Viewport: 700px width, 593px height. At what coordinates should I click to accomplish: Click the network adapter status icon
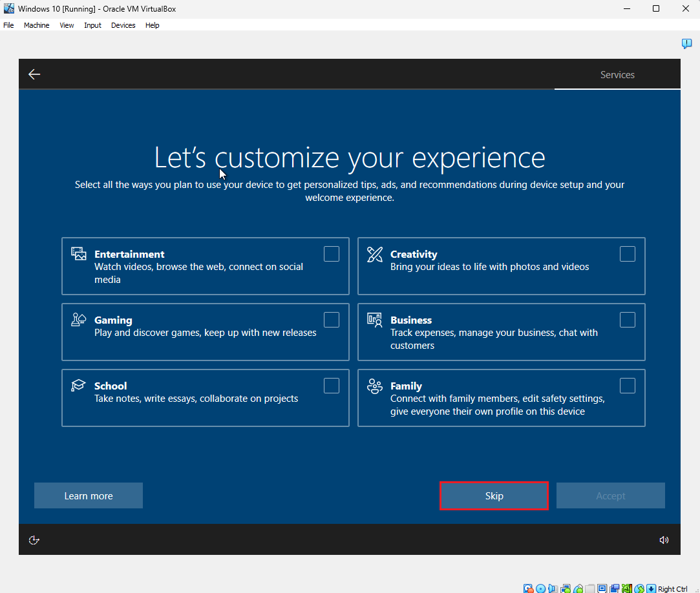(565, 588)
